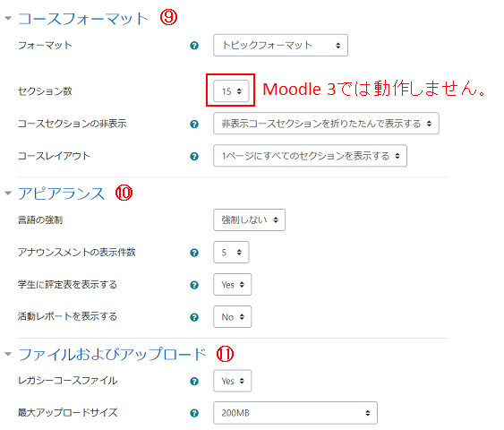Open the 非表示コースセクション display dropdown
504x430 pixels.
[326, 124]
